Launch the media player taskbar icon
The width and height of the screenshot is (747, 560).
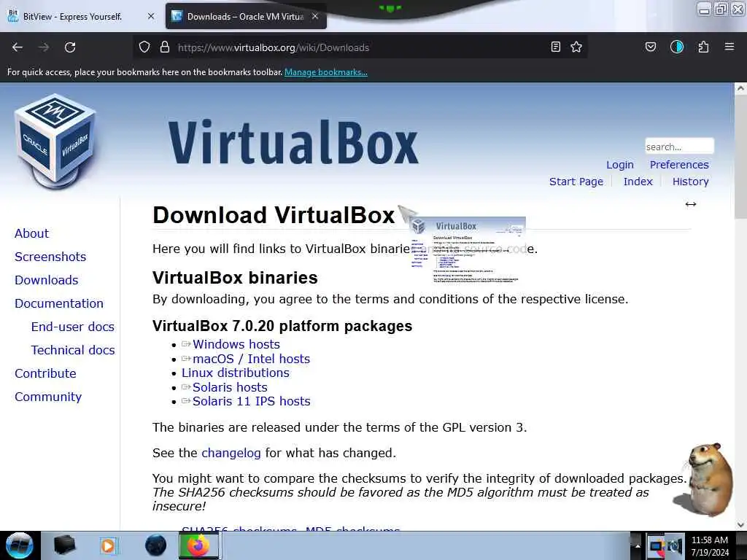pos(108,545)
